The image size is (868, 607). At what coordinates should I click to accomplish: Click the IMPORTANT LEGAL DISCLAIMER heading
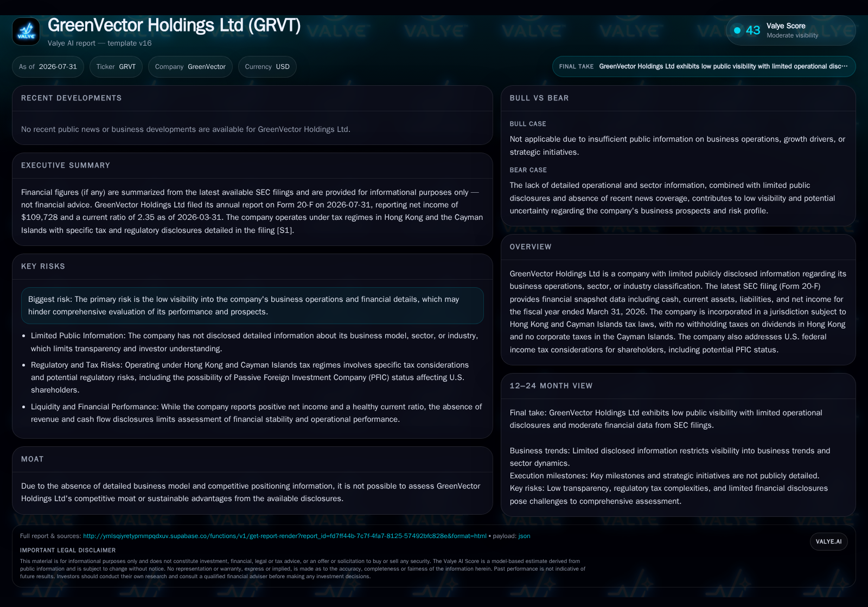pos(68,550)
